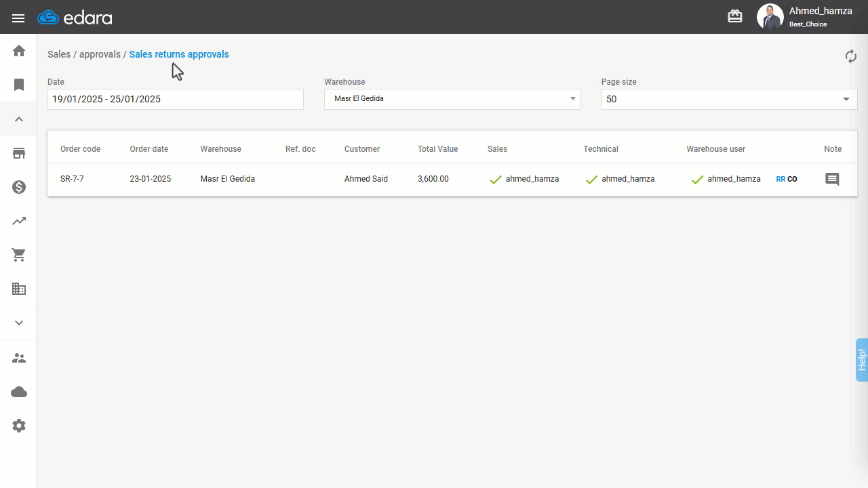Open the bookmarks sidebar icon
The height and width of the screenshot is (488, 868).
tap(19, 85)
